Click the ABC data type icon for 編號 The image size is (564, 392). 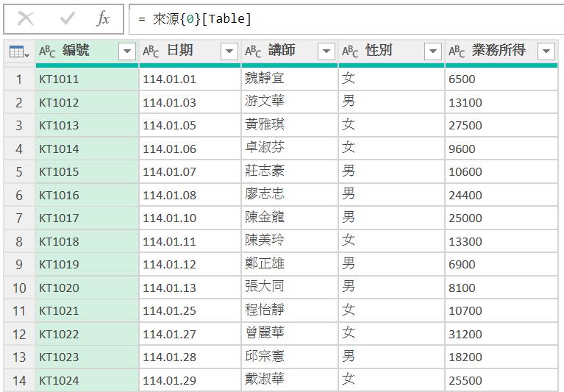[x=47, y=51]
